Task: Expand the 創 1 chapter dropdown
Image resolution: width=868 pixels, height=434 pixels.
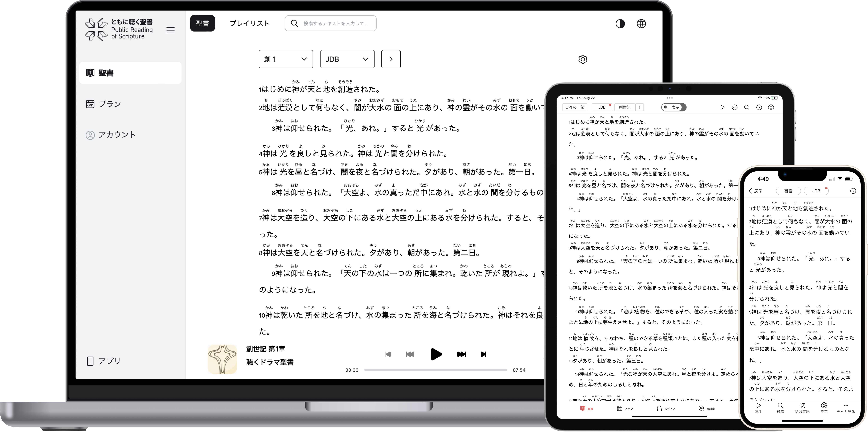Action: tap(286, 59)
